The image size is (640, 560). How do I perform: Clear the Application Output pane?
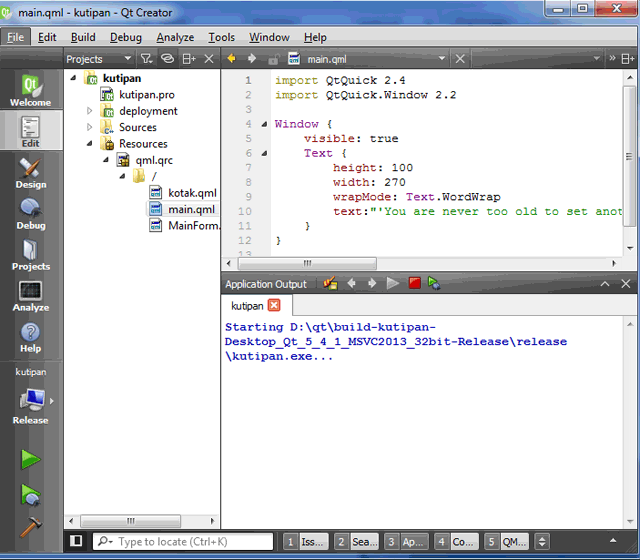(x=330, y=283)
